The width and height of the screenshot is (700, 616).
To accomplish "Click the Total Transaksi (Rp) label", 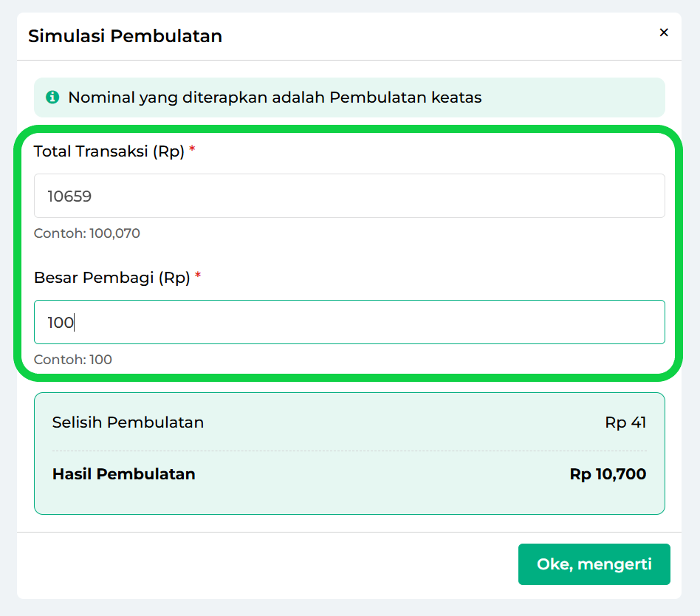I will pyautogui.click(x=109, y=151).
